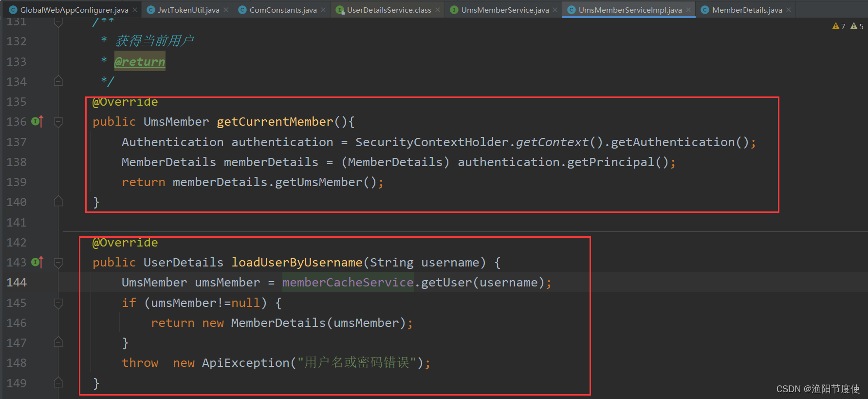Screen dimensions: 868x399
Task: Close the UmsMemberService.java tab
Action: (555, 10)
